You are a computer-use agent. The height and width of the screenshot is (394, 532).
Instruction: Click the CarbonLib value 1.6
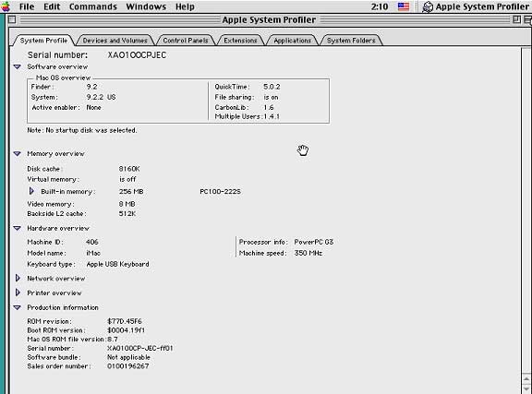tap(269, 107)
